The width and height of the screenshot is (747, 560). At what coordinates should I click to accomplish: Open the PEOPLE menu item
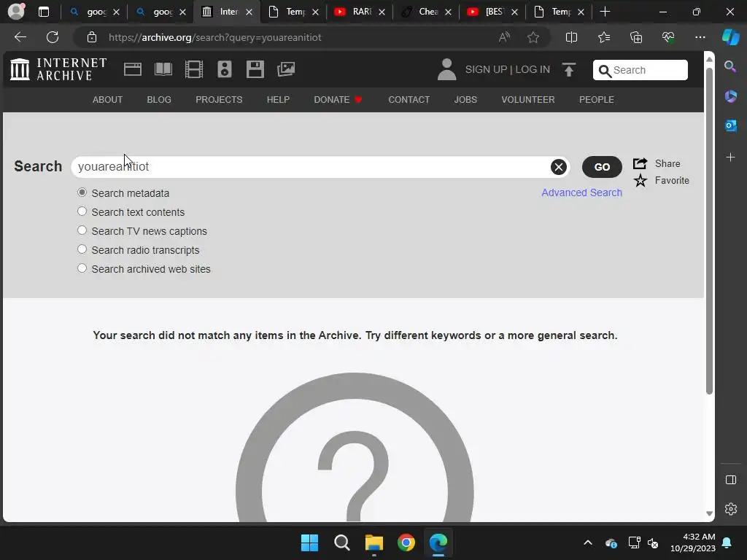click(x=597, y=99)
